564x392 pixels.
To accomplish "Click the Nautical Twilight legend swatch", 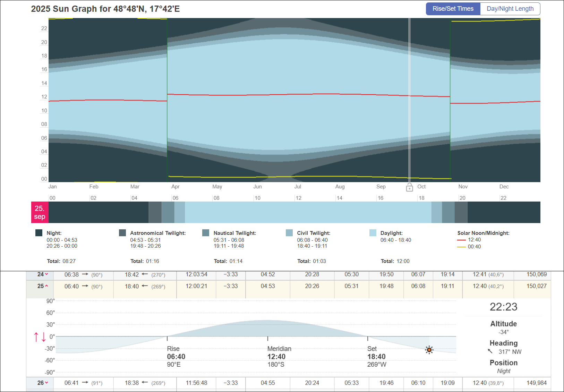I will pos(206,233).
